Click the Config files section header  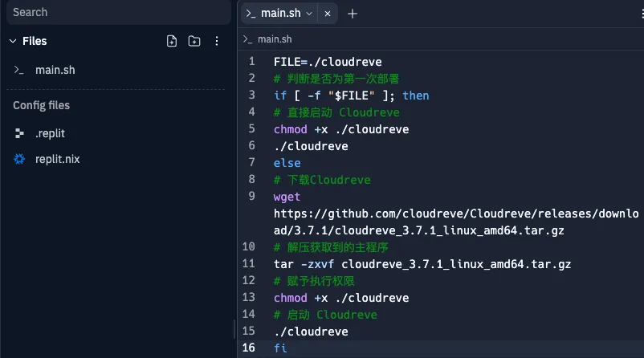[x=41, y=105]
